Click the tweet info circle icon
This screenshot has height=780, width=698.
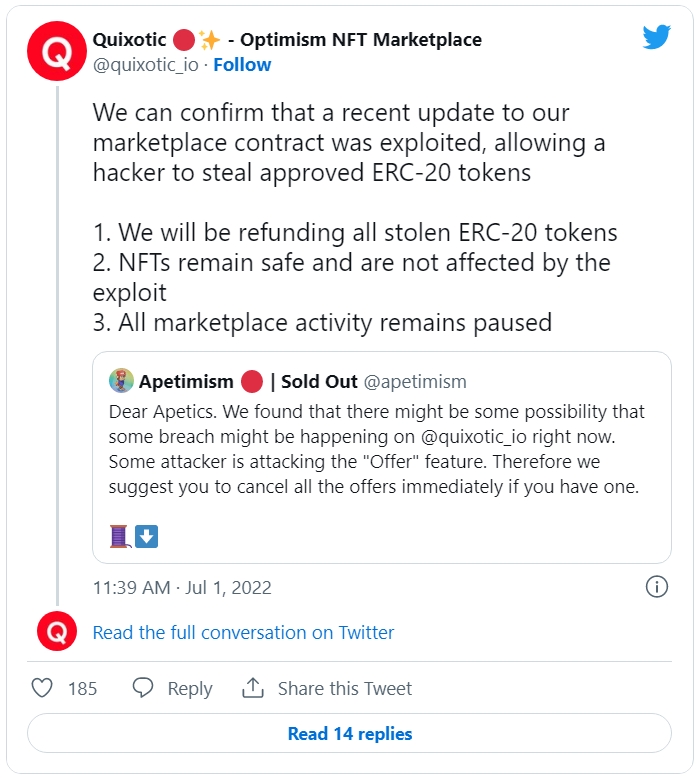point(656,586)
